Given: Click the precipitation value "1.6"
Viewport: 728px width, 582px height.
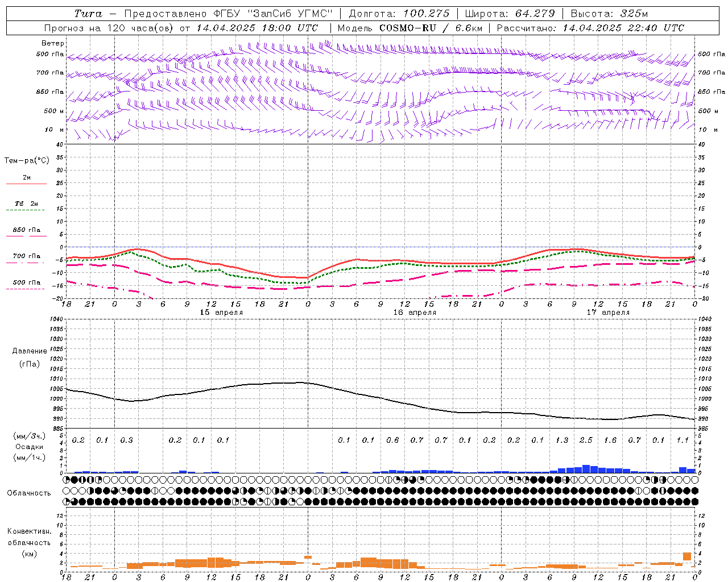Looking at the screenshot, I should [610, 440].
